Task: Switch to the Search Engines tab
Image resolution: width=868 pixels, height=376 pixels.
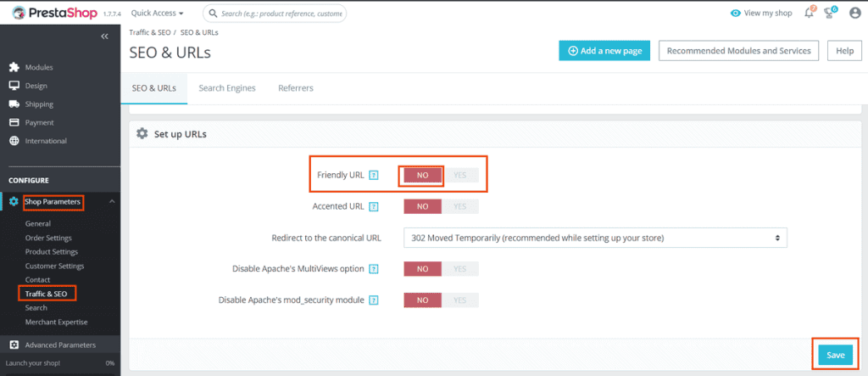Action: click(227, 88)
